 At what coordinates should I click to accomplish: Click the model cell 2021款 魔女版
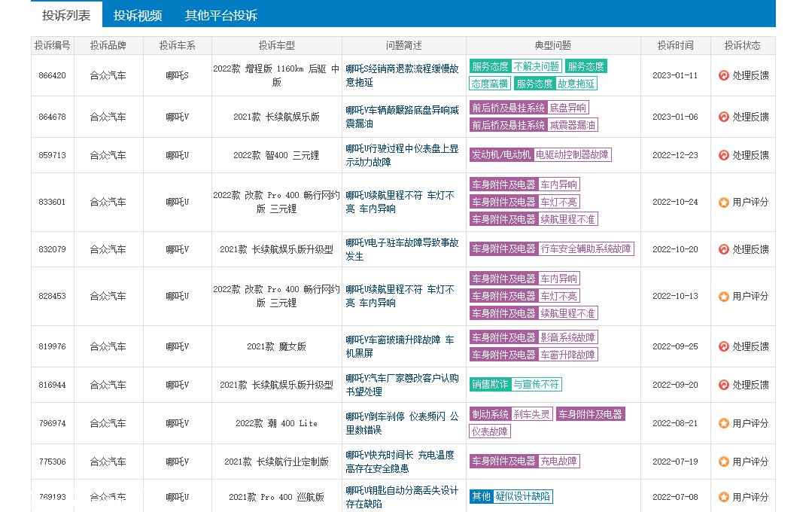click(276, 346)
